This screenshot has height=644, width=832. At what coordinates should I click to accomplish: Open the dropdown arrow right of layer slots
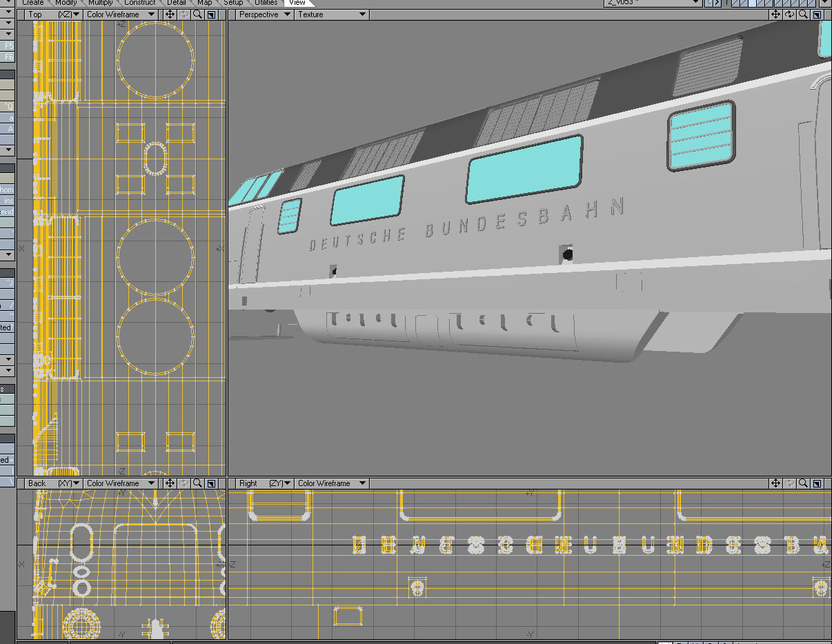click(825, 3)
